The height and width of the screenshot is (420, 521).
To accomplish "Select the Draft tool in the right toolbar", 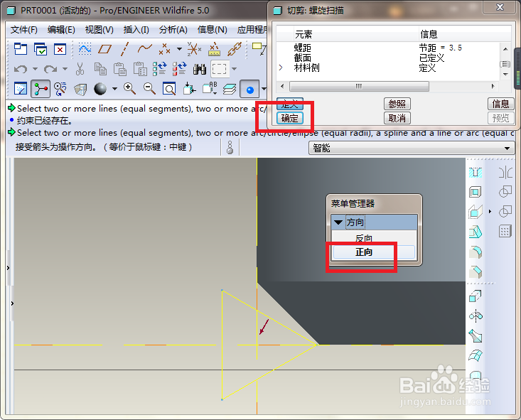I will point(476,232).
